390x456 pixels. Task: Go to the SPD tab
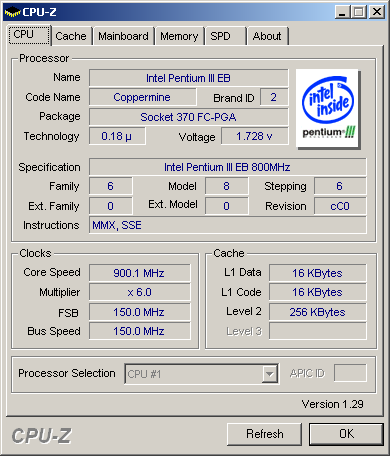[226, 36]
